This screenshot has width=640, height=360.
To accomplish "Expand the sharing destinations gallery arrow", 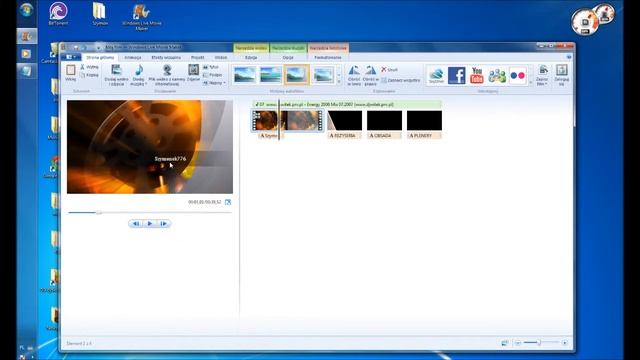I will point(531,82).
